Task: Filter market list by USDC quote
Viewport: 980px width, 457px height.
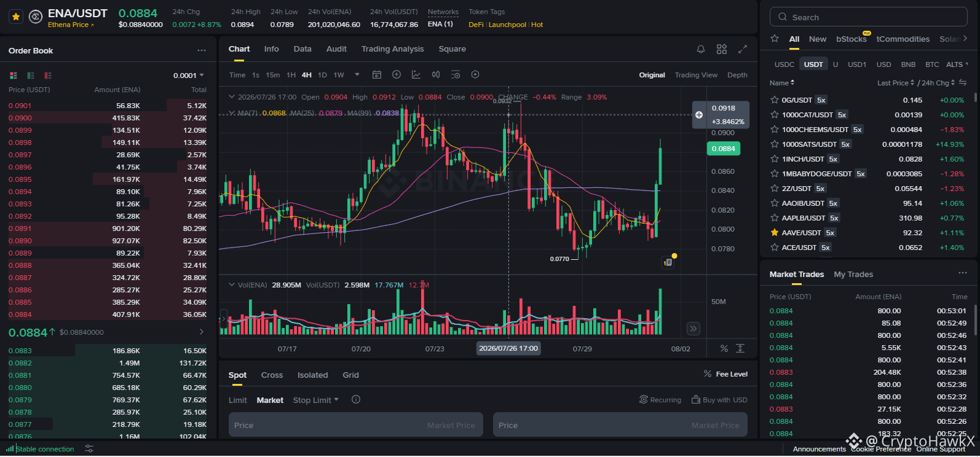Action: (784, 64)
